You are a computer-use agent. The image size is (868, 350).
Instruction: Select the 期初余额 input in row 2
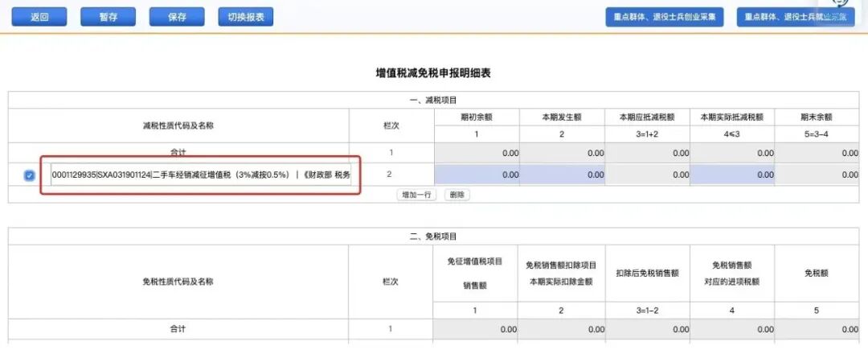pyautogui.click(x=477, y=175)
